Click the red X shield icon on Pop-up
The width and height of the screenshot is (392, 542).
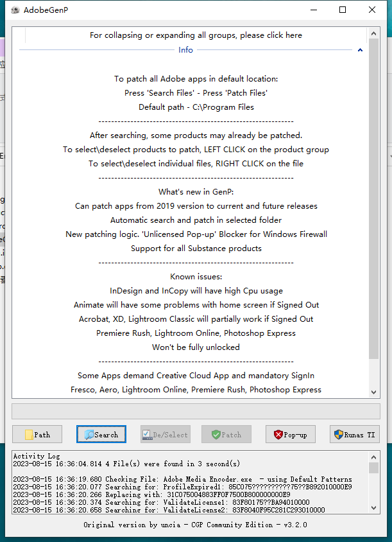278,435
